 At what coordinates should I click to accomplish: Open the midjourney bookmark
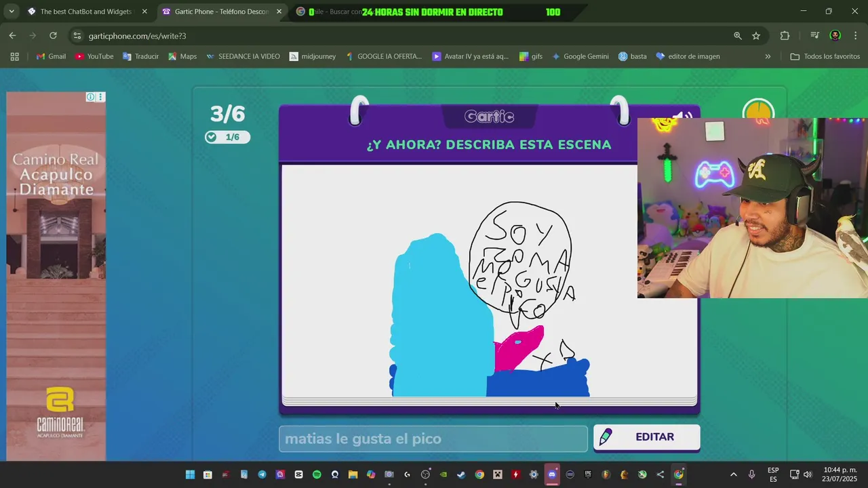pyautogui.click(x=313, y=56)
